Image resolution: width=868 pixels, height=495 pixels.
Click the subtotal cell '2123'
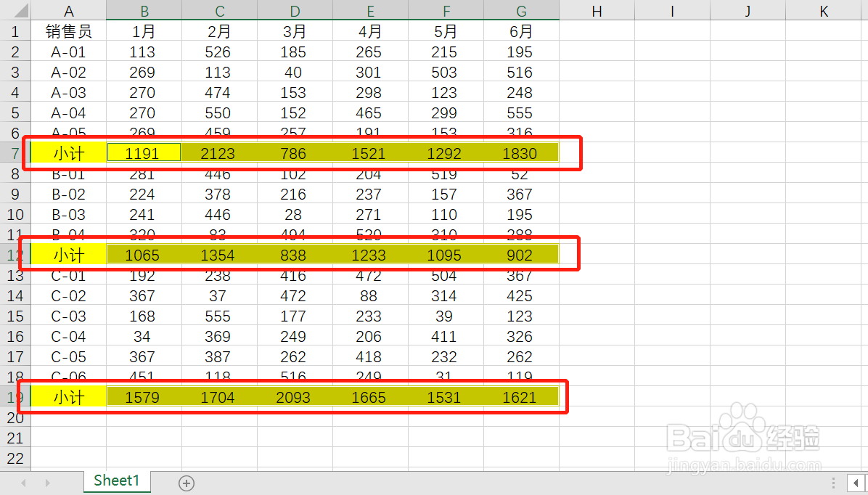click(220, 153)
